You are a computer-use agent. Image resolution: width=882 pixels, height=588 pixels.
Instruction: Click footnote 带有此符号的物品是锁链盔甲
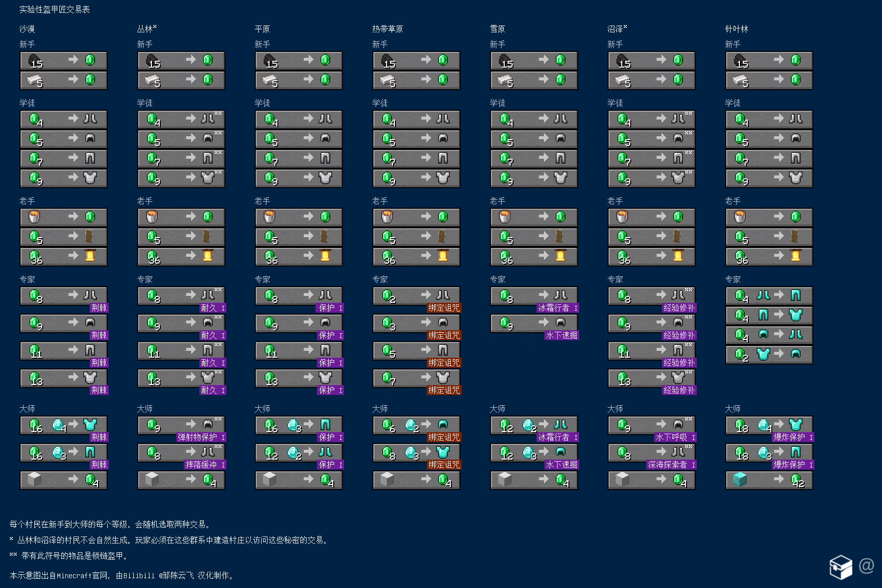click(70, 556)
